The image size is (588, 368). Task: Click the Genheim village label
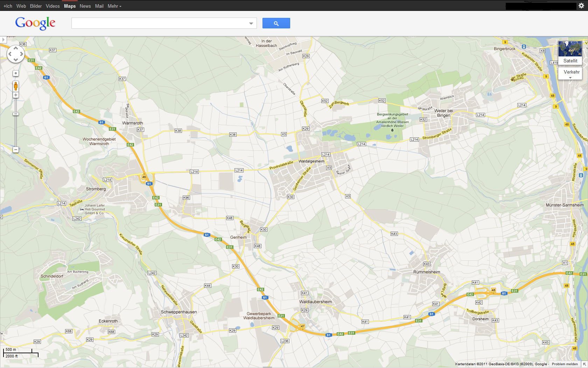coord(238,237)
